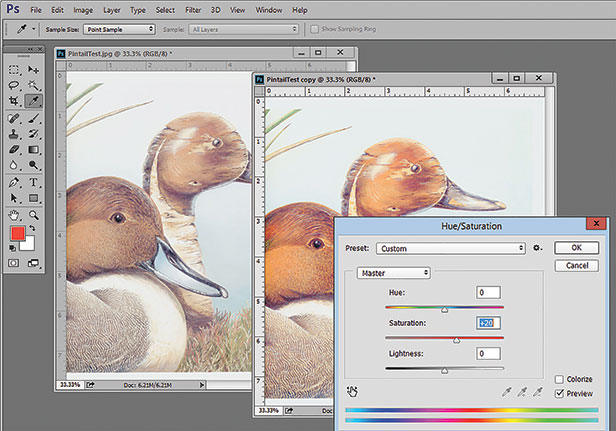Select the Rectangle shape tool

pos(33,198)
